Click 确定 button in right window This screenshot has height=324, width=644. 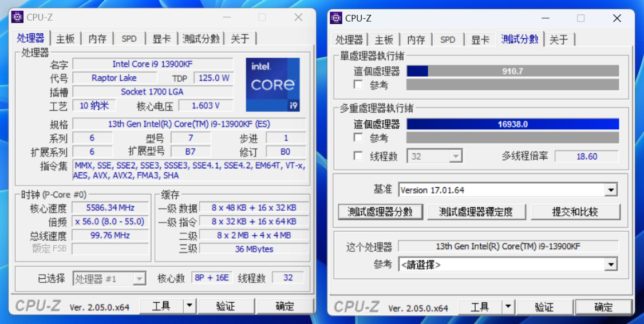[603, 307]
